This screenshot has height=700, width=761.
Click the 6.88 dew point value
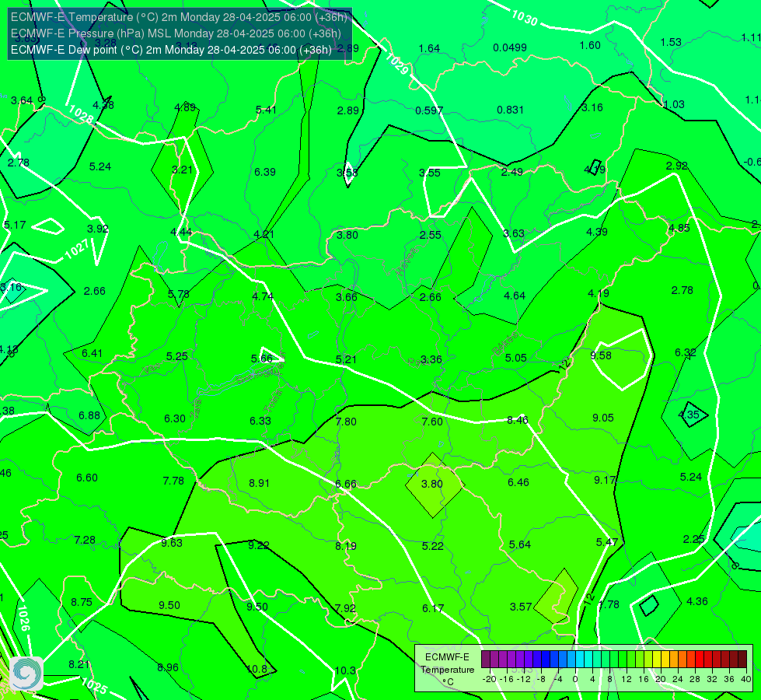pyautogui.click(x=89, y=416)
